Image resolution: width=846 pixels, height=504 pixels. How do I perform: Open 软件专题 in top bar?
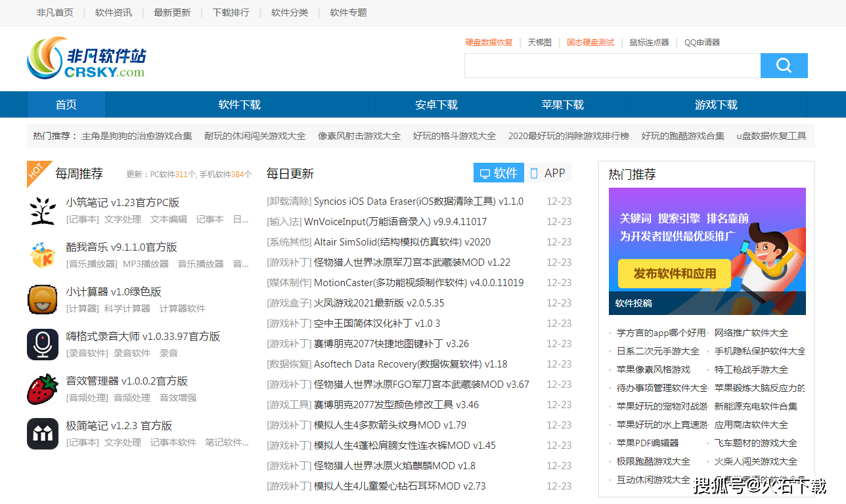[x=348, y=12]
